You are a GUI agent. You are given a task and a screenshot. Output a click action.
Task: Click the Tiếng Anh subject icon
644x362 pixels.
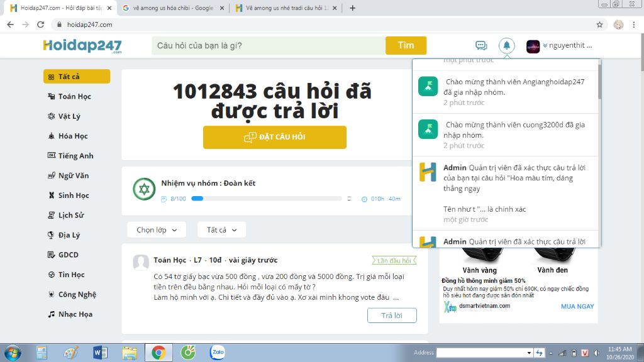[x=52, y=156]
